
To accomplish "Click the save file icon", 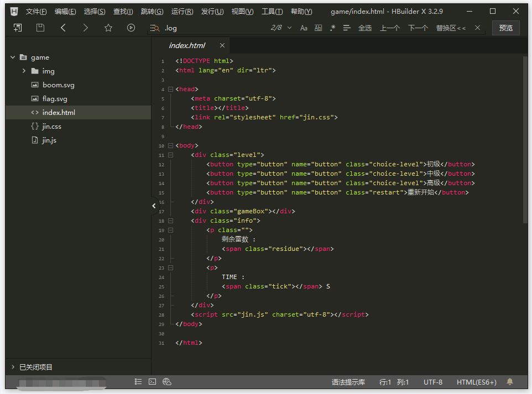I will [40, 28].
